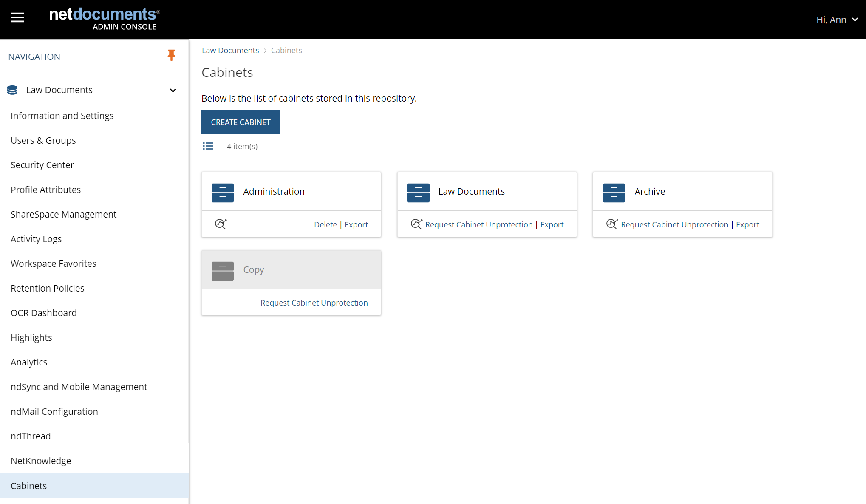Click the unprotection key icon on Law Documents card
Image resolution: width=866 pixels, height=504 pixels.
point(416,224)
